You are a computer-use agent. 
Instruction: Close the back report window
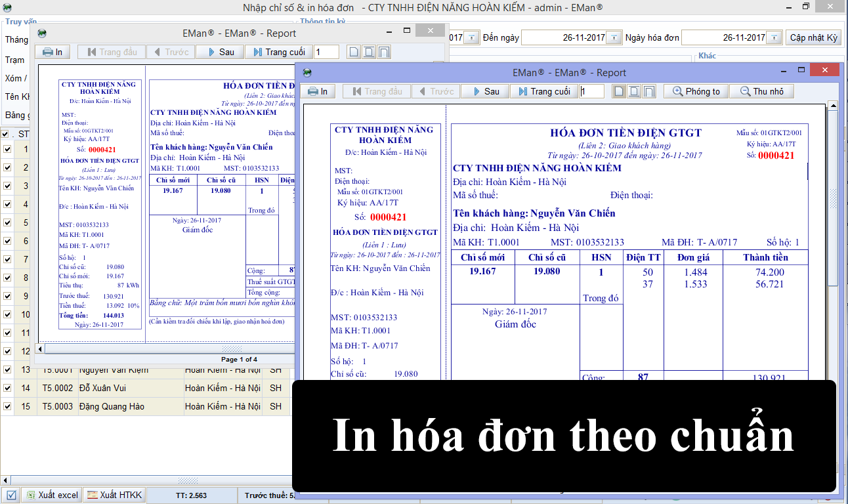pyautogui.click(x=430, y=30)
